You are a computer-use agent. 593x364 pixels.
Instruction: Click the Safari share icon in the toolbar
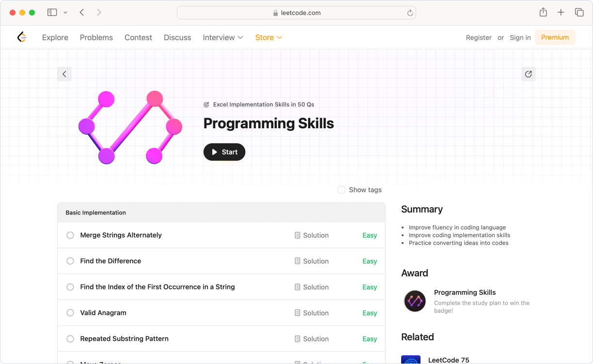[x=543, y=12]
